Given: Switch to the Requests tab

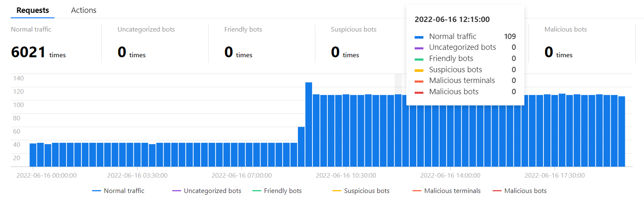Looking at the screenshot, I should tap(33, 10).
